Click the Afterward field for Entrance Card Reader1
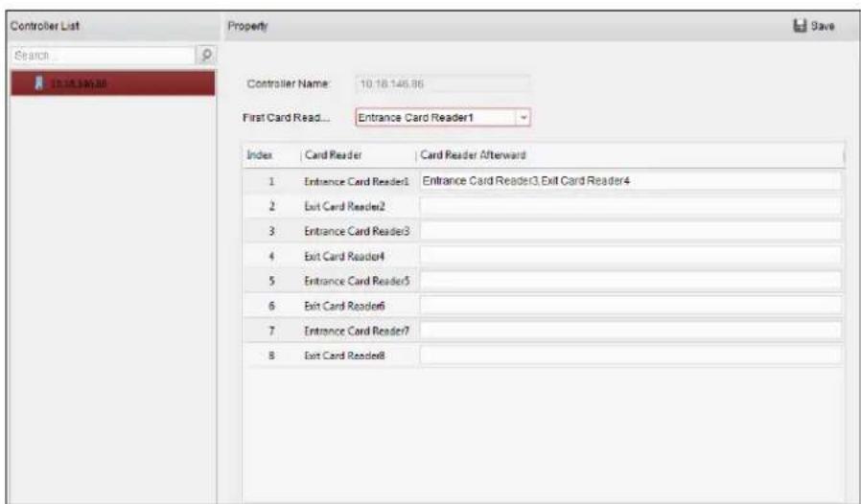This screenshot has width=861, height=504. pyautogui.click(x=630, y=181)
